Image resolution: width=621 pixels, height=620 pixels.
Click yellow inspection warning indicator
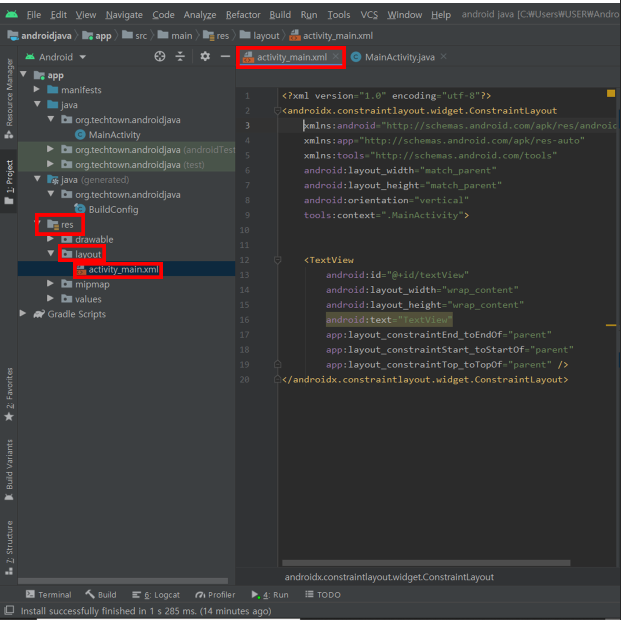tap(611, 93)
